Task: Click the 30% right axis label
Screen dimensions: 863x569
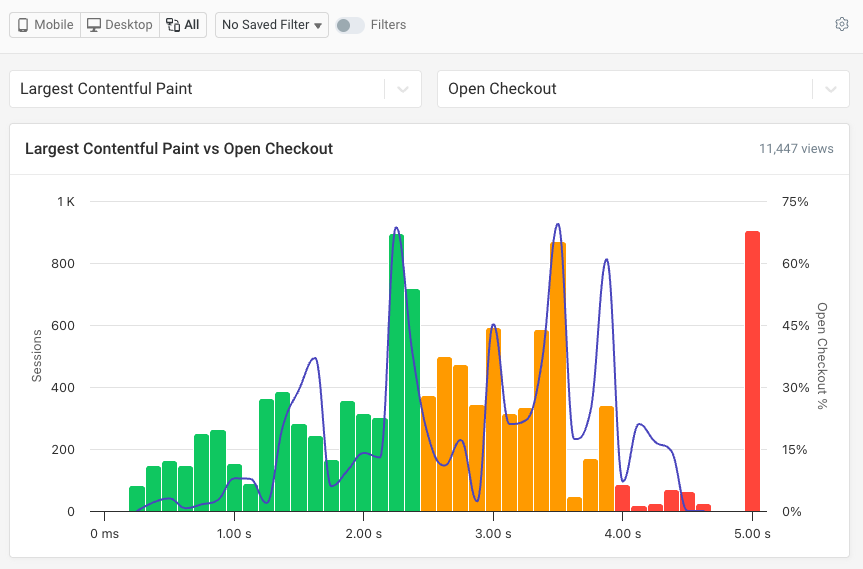Action: pos(795,387)
